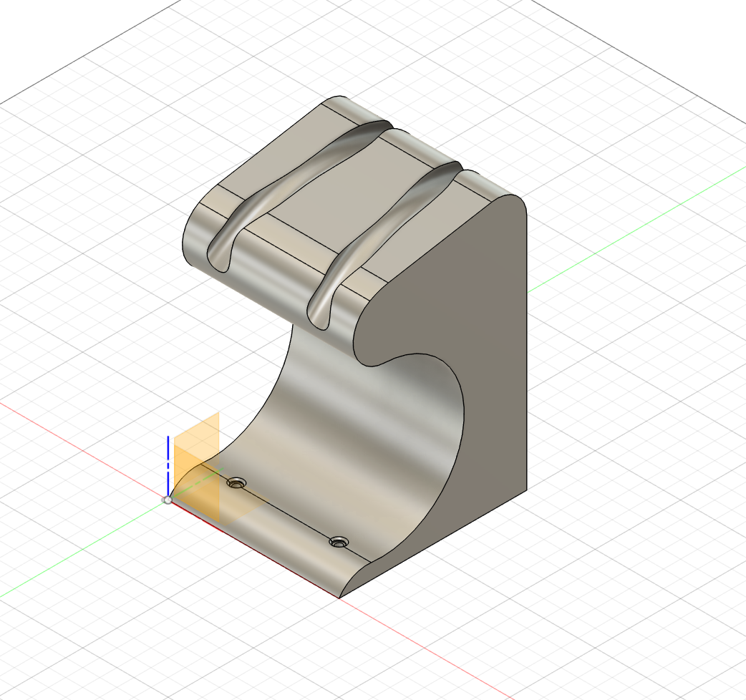Click the white origin point at model corner
This screenshot has width=746, height=700.
pos(168,500)
